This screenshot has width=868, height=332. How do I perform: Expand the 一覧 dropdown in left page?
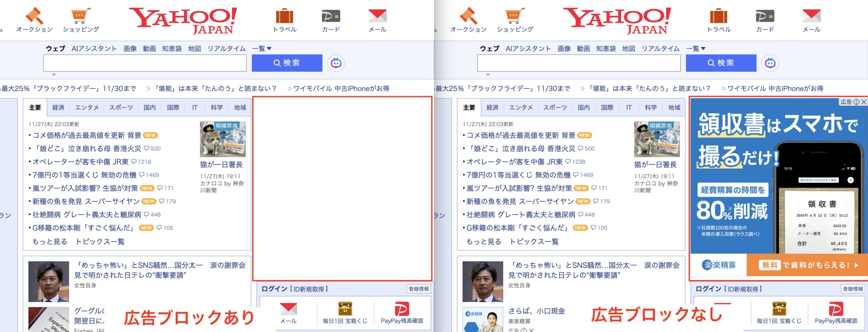pos(262,49)
